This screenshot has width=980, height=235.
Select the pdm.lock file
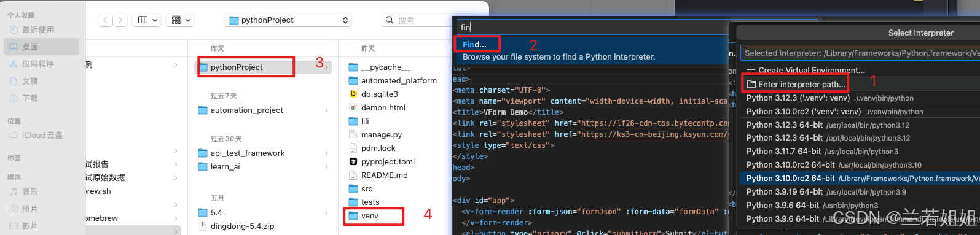point(378,148)
